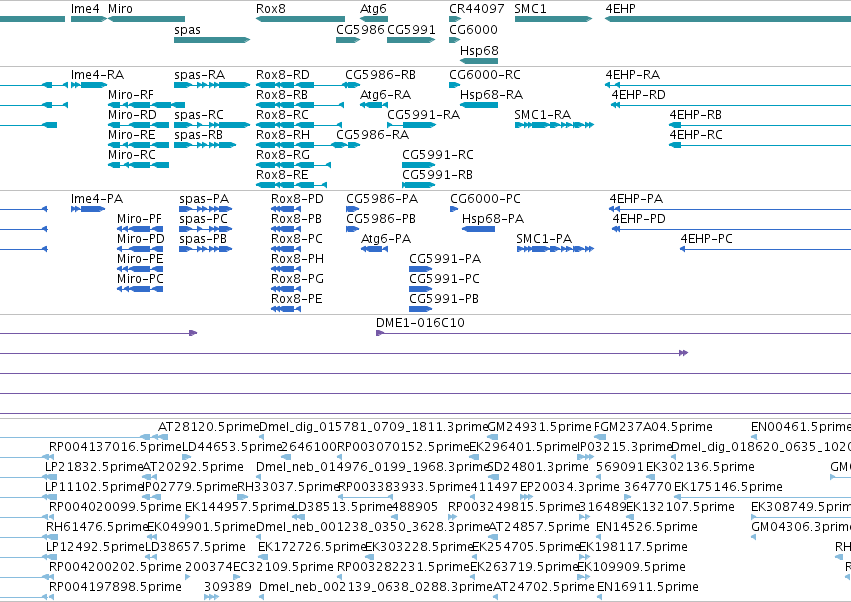Click the Rox8-RB transcript label

click(282, 95)
